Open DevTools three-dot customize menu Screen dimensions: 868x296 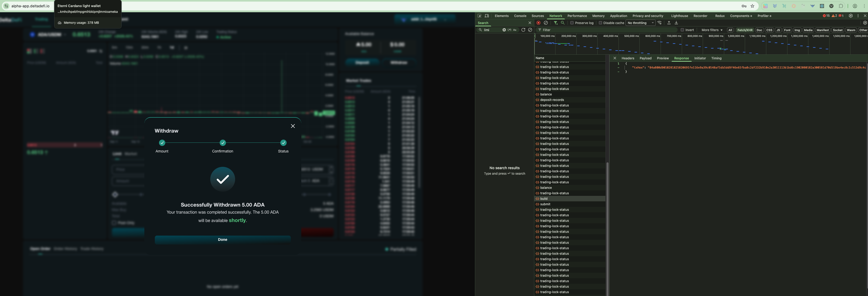click(x=858, y=16)
